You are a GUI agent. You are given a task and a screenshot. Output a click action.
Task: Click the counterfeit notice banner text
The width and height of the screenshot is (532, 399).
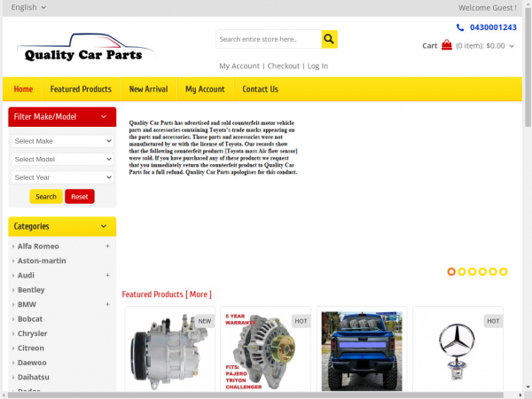click(213, 147)
